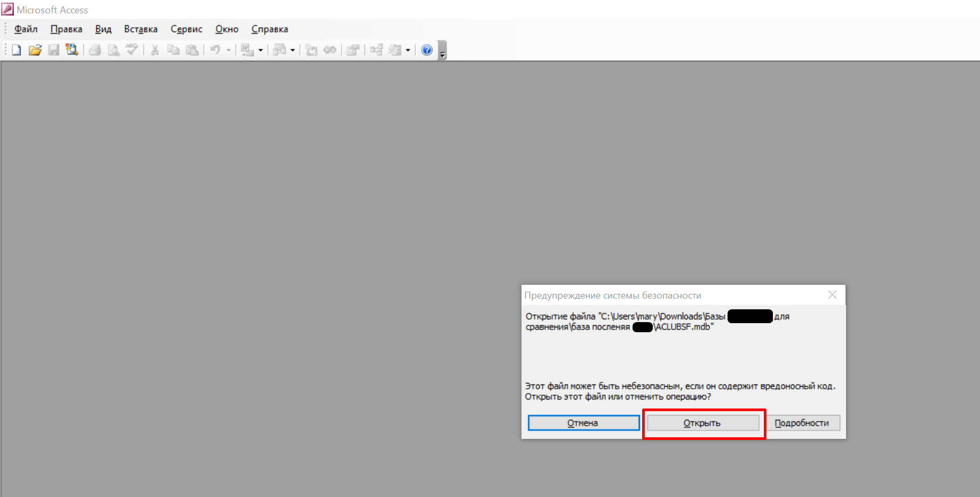Expand the New Object dropdown arrow
Image resolution: width=980 pixels, height=497 pixels.
point(408,50)
